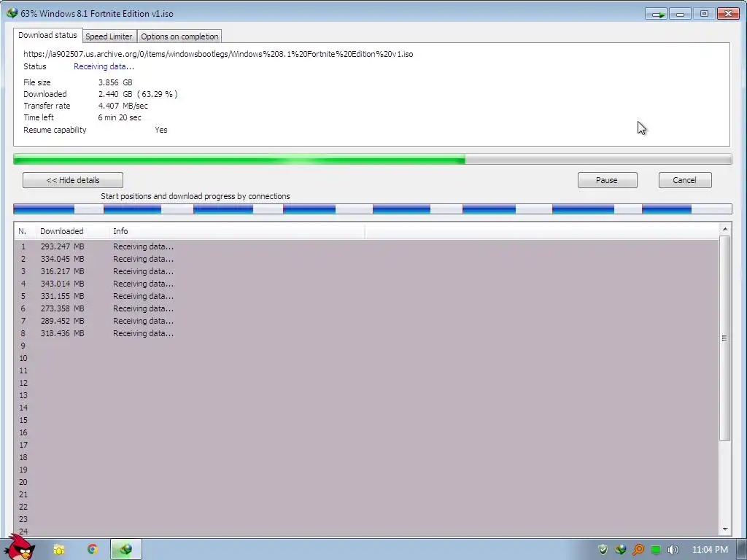The width and height of the screenshot is (747, 560).
Task: Click the blue Receiving data... status text
Action: pyautogui.click(x=104, y=66)
